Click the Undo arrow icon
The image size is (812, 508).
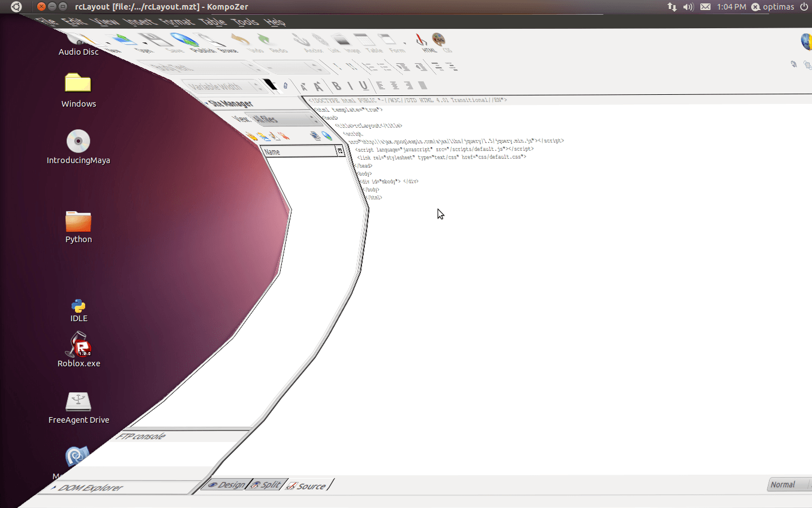[x=241, y=40]
